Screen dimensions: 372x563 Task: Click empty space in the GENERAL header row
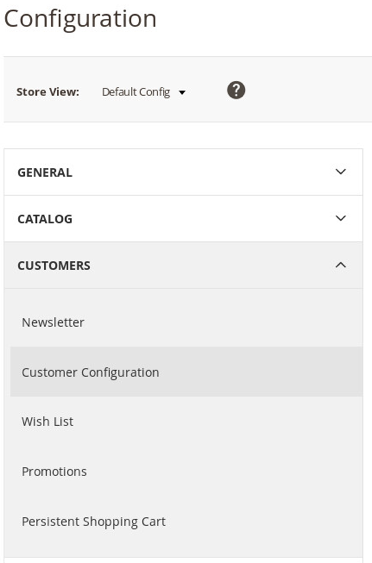click(201, 172)
